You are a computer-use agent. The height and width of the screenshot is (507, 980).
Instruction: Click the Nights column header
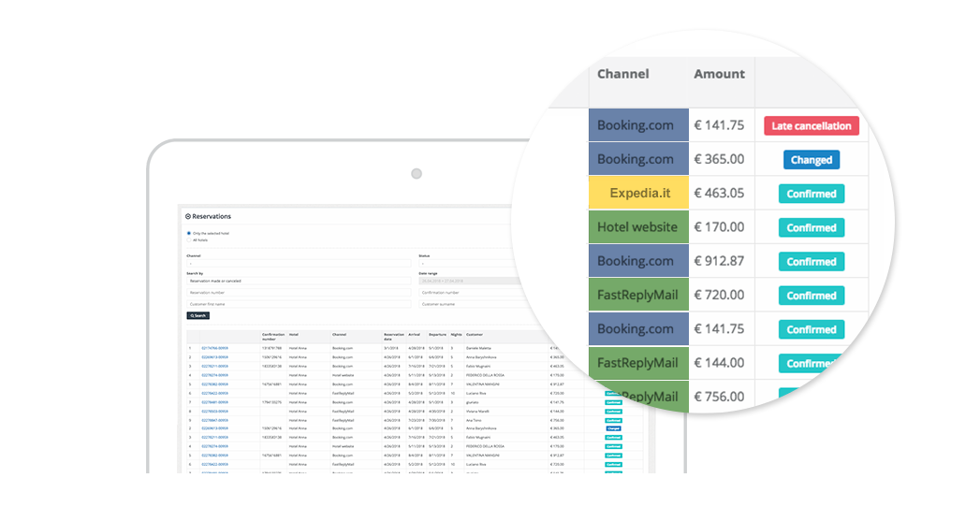coord(456,335)
